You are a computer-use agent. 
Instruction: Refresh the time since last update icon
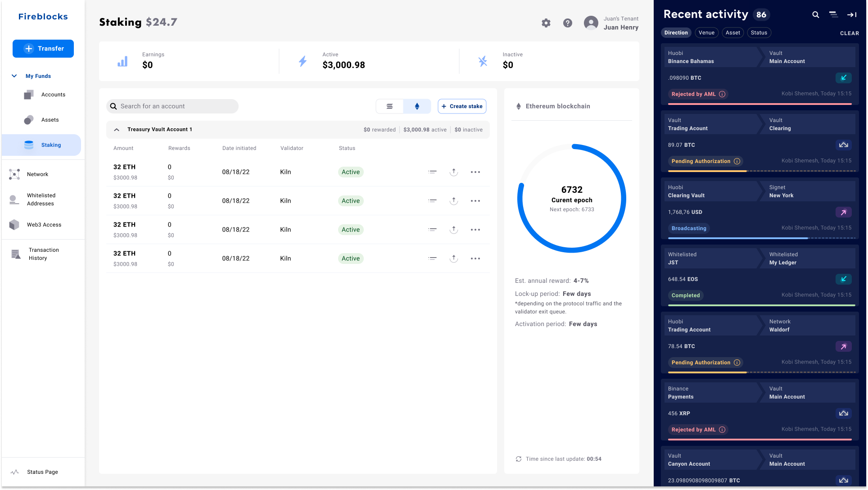(519, 459)
